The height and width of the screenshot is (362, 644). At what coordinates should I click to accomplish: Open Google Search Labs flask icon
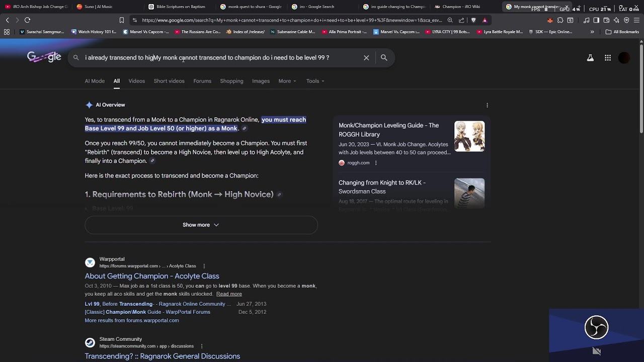590,58
